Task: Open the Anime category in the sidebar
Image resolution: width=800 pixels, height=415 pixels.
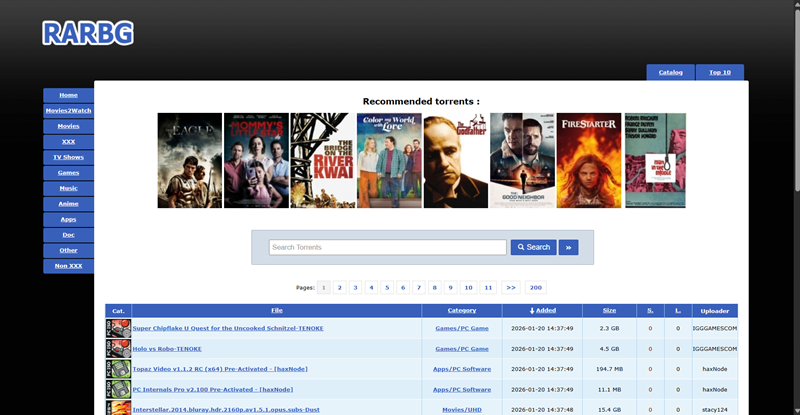Action: [68, 203]
